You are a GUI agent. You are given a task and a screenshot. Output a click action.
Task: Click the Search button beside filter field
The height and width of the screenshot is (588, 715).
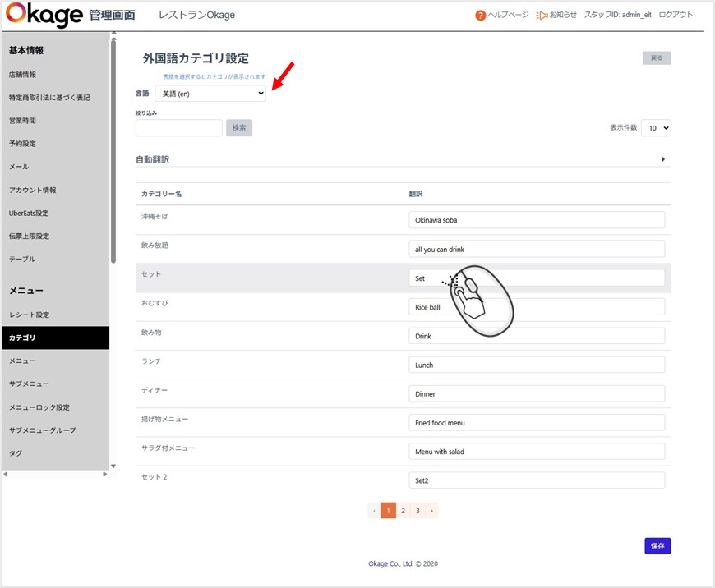click(x=239, y=128)
